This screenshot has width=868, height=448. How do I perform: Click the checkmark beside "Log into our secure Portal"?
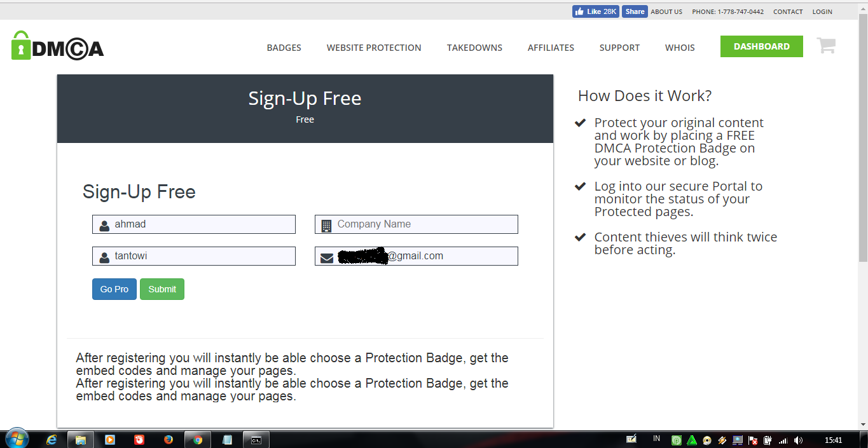tap(580, 186)
